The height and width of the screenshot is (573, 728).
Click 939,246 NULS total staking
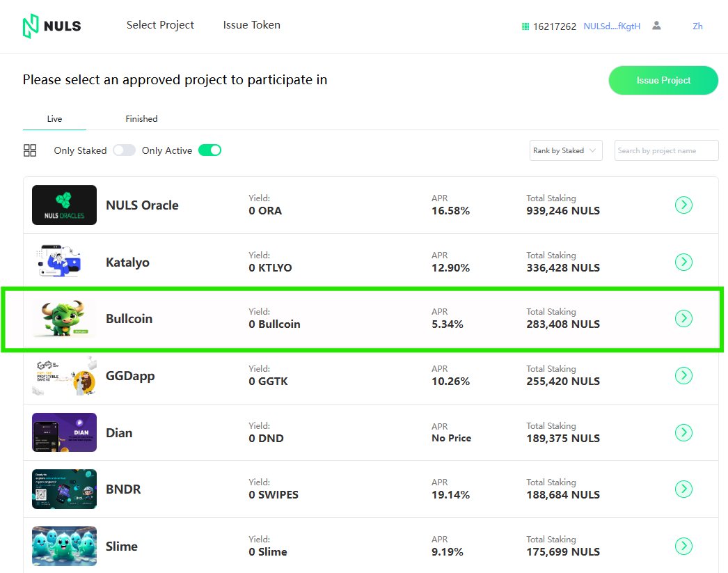point(563,211)
